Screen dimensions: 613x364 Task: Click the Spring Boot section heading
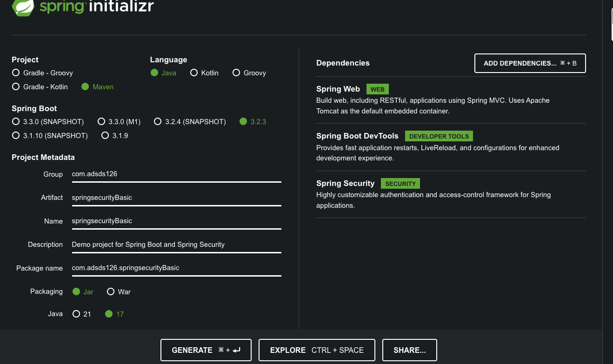pos(34,109)
